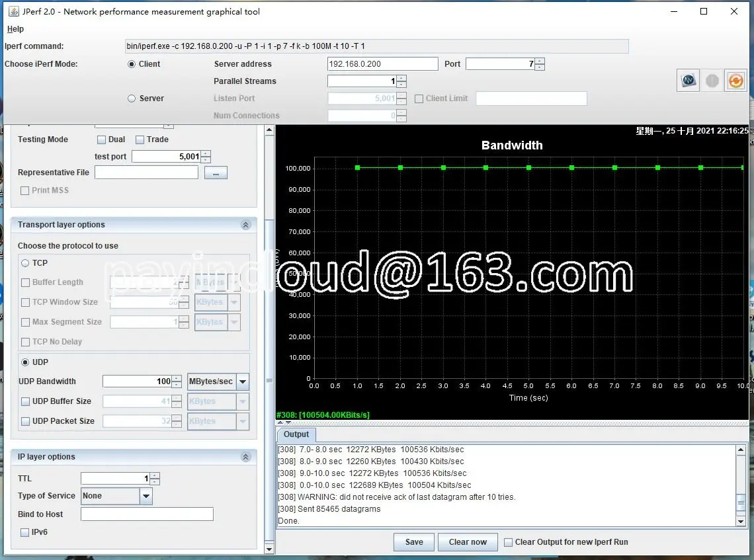Open the TCP Window Size units dropdown
This screenshot has width=754, height=560.
[x=234, y=302]
